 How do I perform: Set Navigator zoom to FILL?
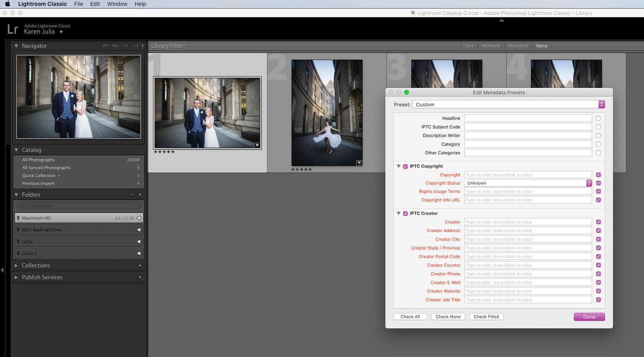pyautogui.click(x=116, y=46)
